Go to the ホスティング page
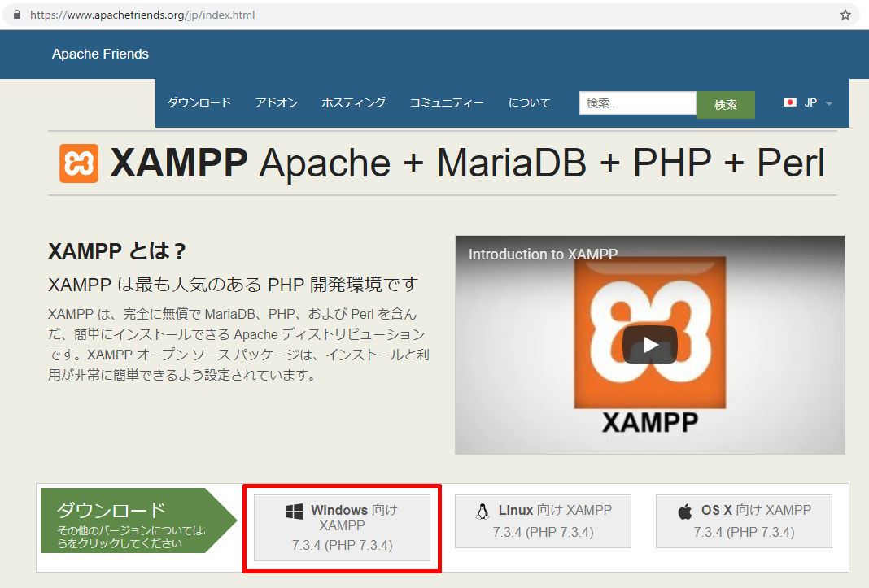This screenshot has height=588, width=869. tap(353, 102)
